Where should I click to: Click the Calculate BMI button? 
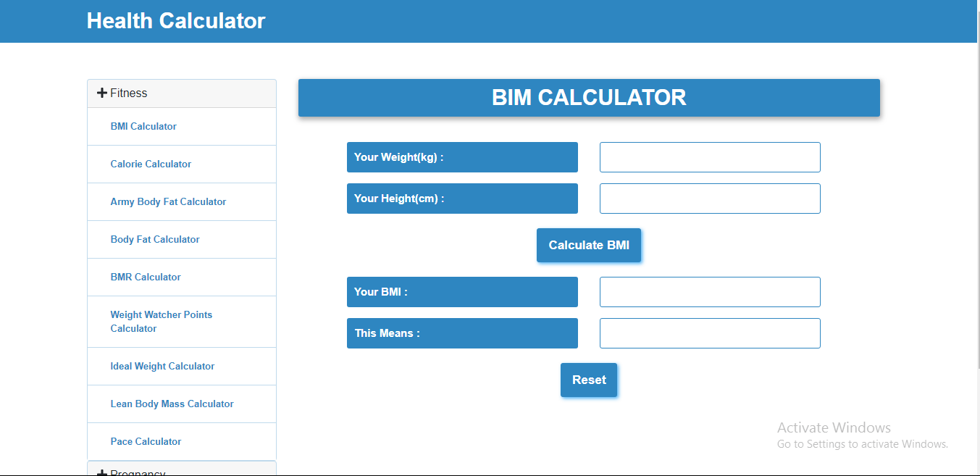589,246
